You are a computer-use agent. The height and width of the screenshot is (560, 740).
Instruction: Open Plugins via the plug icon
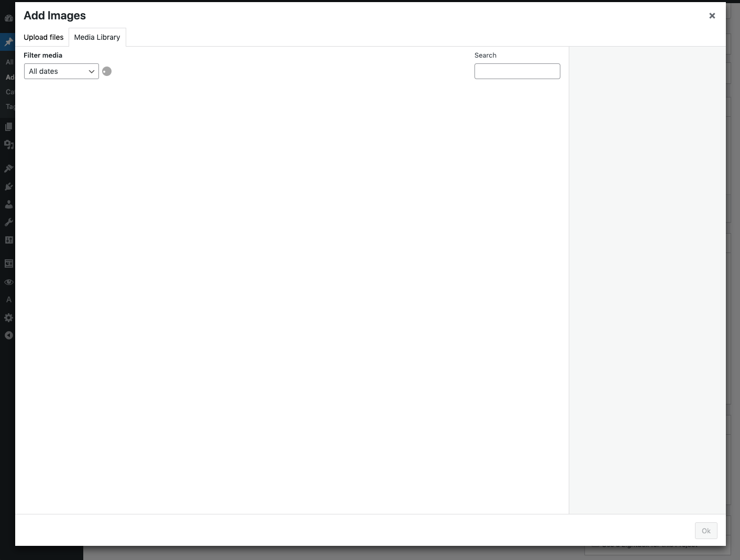tap(8, 186)
